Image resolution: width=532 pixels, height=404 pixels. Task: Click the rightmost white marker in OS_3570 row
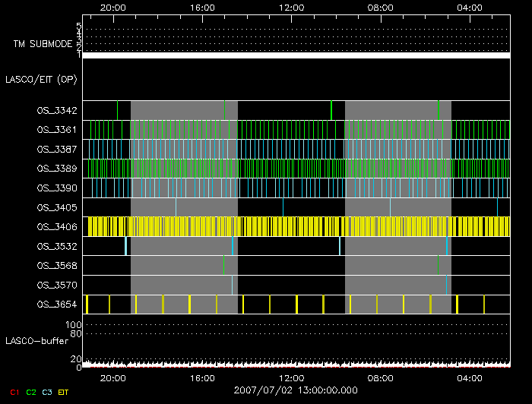click(446, 285)
